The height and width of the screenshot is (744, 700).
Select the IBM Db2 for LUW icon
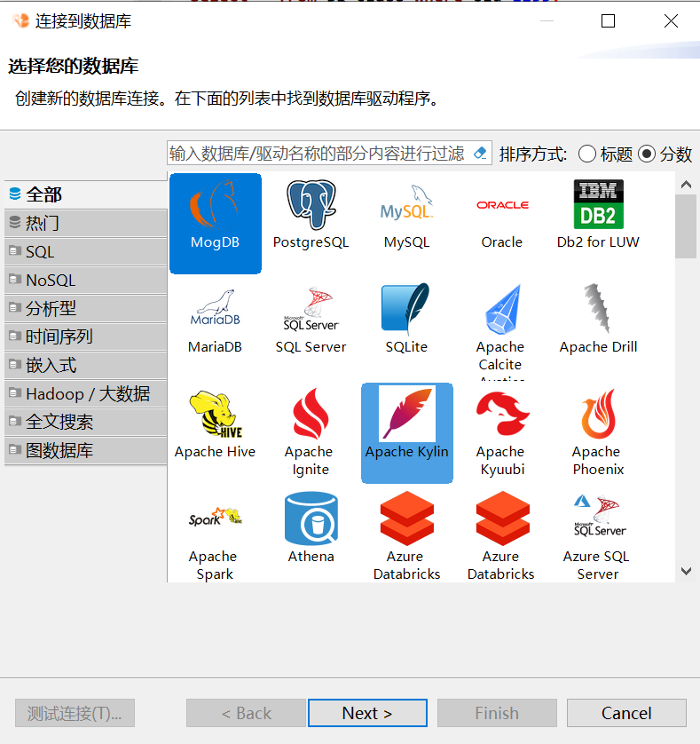(599, 204)
